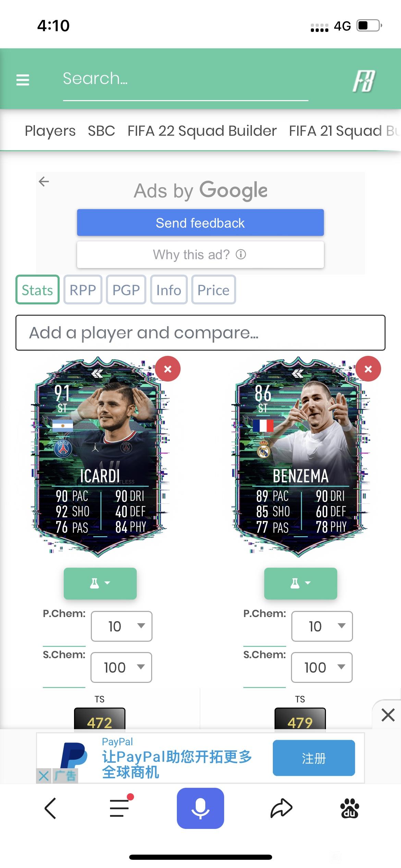
Task: Remove Benzema card with red X
Action: coord(368,369)
